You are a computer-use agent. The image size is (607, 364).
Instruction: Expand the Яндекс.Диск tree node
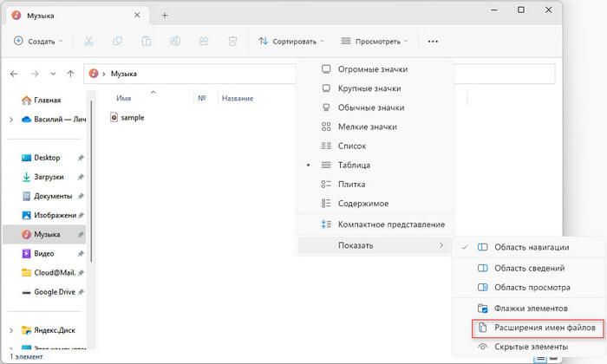click(x=10, y=330)
